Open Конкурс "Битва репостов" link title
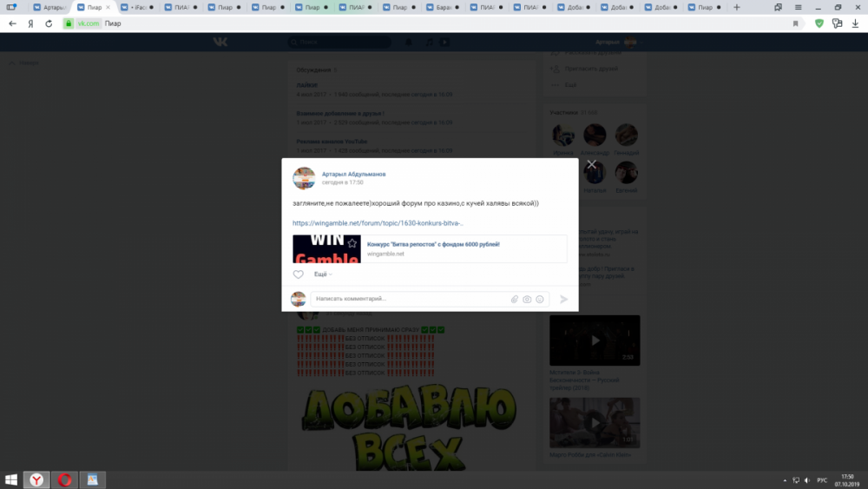This screenshot has width=868, height=489. (433, 244)
